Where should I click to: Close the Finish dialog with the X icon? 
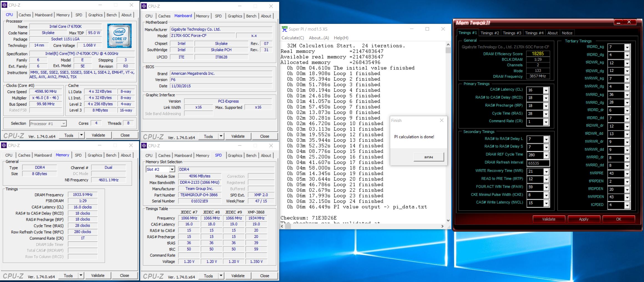[x=442, y=120]
